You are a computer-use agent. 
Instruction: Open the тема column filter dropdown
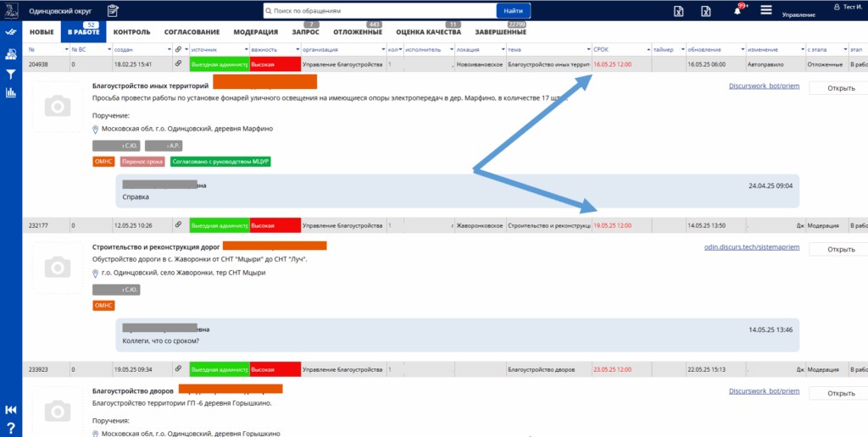(587, 50)
